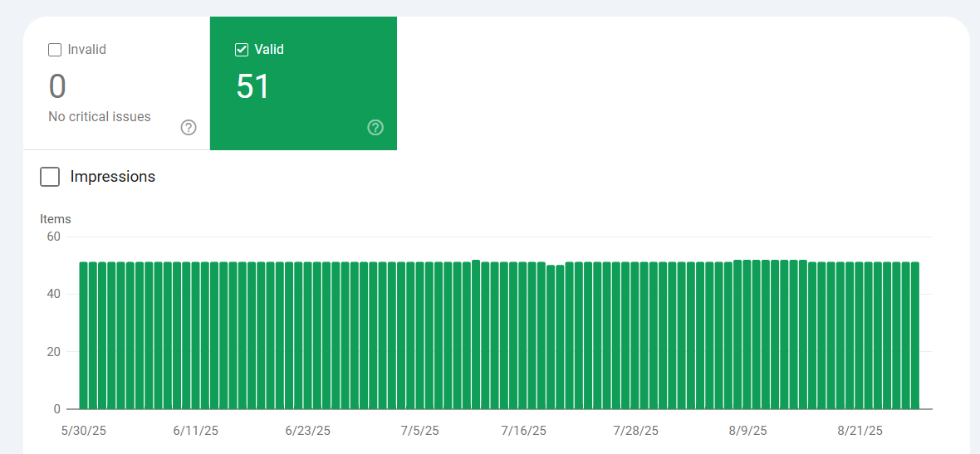Click the 7/5/25 date label
This screenshot has width=980, height=454.
click(x=419, y=431)
